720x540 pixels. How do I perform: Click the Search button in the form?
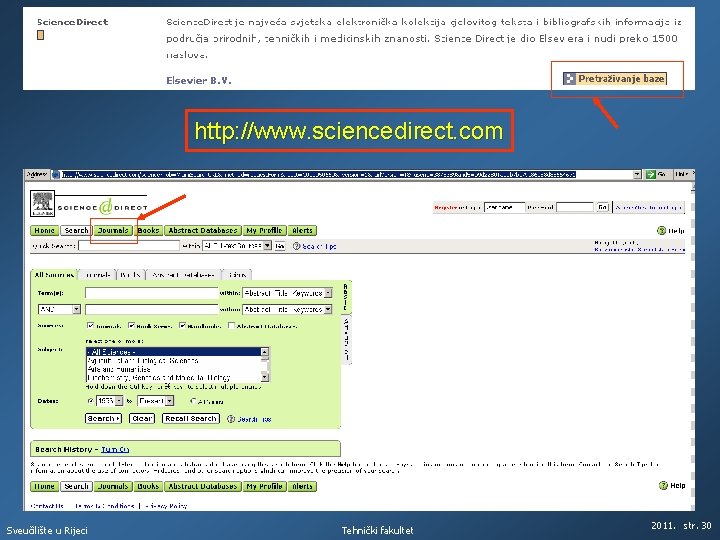(103, 419)
